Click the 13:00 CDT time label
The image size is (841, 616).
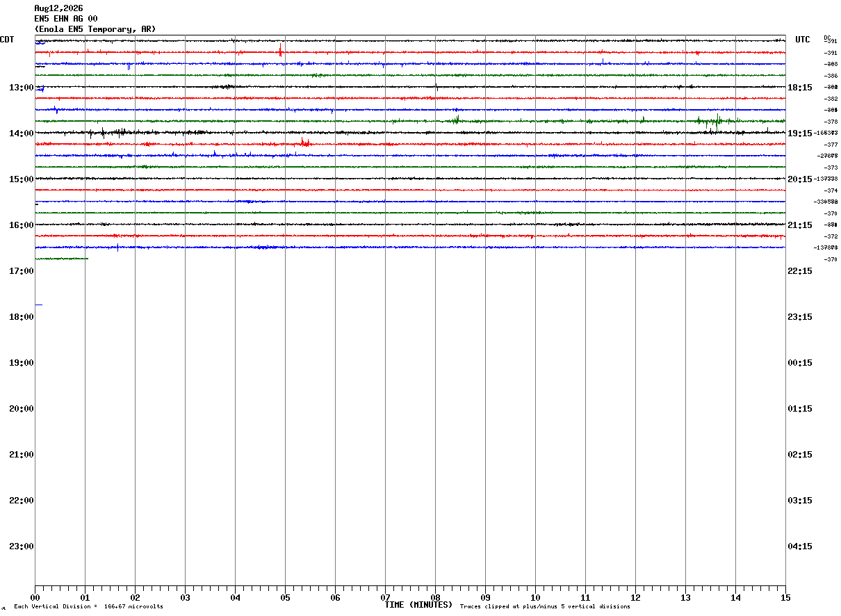22,88
